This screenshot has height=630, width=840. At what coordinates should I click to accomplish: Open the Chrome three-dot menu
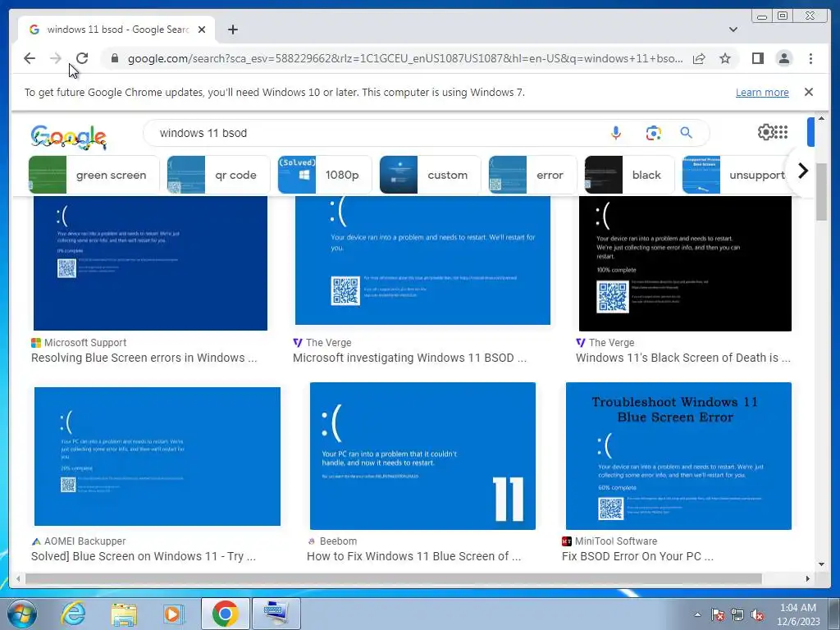pyautogui.click(x=810, y=58)
